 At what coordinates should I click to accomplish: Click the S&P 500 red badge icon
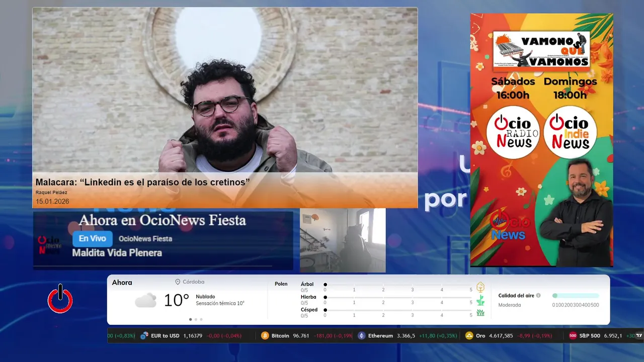(573, 336)
